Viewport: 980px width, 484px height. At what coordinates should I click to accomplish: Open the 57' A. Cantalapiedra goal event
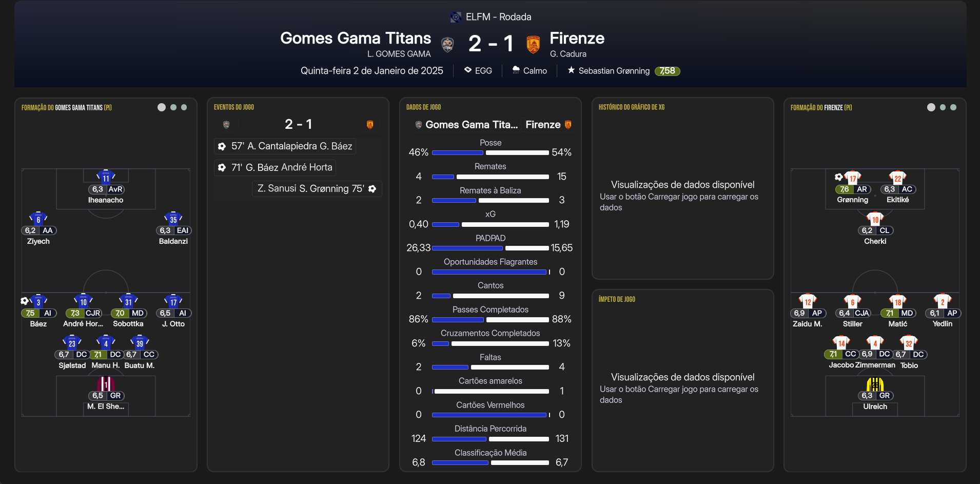285,146
